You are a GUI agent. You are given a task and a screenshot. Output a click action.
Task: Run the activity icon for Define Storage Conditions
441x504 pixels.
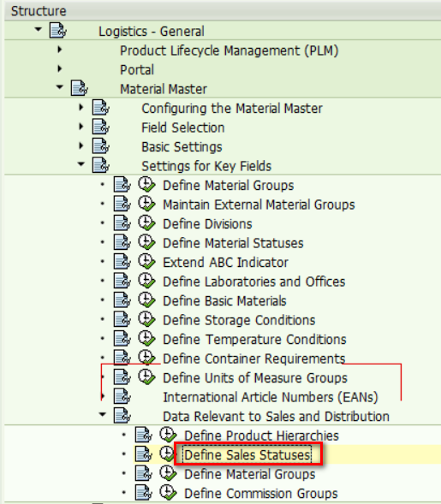[147, 319]
